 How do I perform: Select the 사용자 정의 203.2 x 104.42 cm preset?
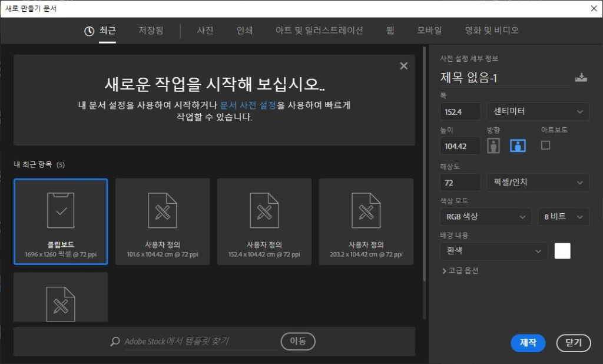[x=366, y=221]
